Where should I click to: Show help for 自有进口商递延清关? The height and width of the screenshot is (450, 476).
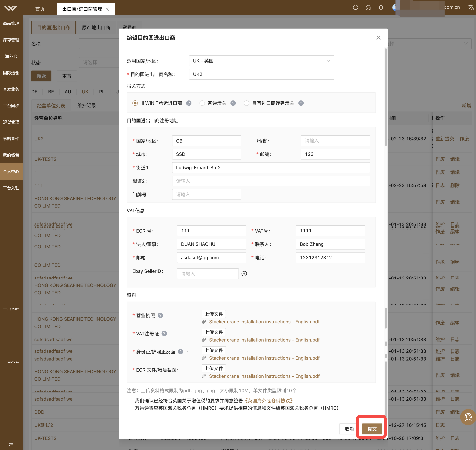(x=301, y=103)
